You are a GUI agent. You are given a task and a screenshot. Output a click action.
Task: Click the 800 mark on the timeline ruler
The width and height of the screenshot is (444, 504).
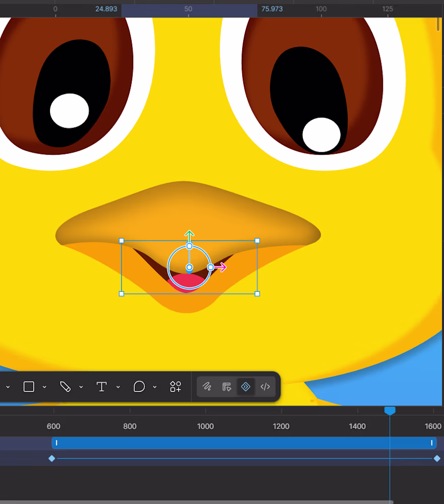(x=130, y=426)
